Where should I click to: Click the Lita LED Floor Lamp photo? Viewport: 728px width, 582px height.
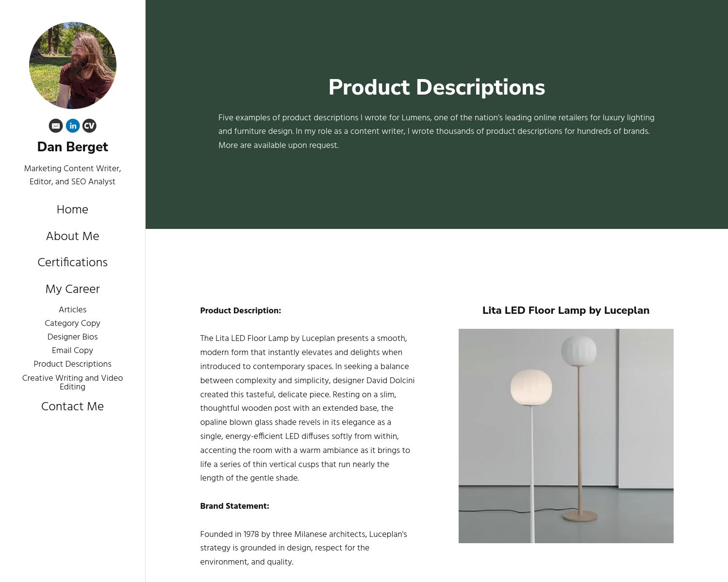(565, 436)
